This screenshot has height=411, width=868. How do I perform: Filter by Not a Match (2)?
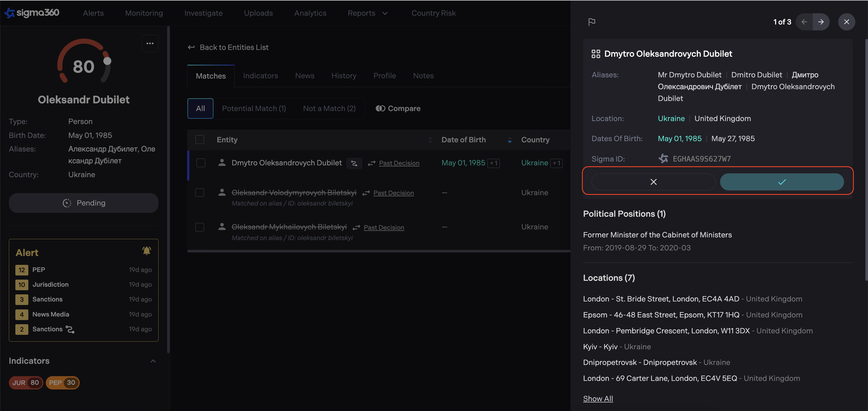329,108
